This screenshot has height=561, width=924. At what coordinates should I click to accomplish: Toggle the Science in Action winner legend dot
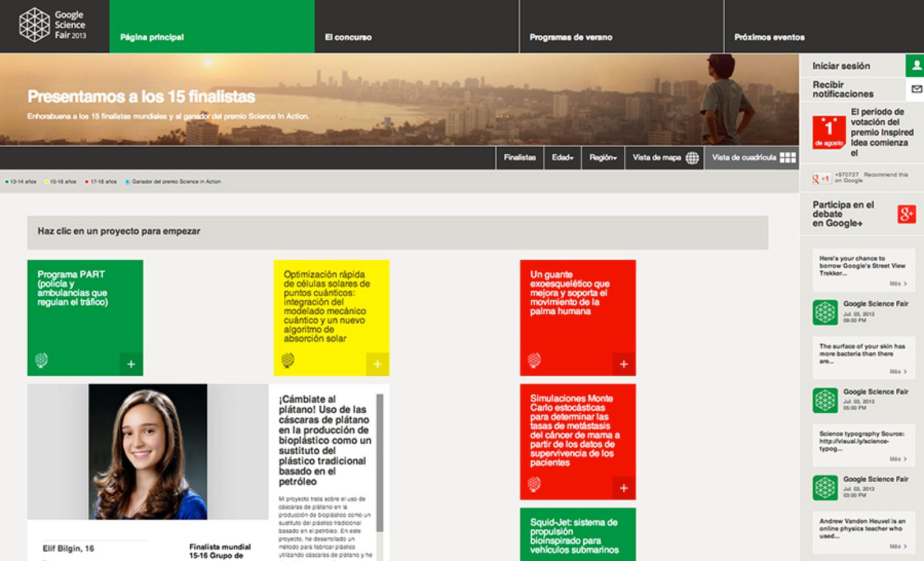127,181
